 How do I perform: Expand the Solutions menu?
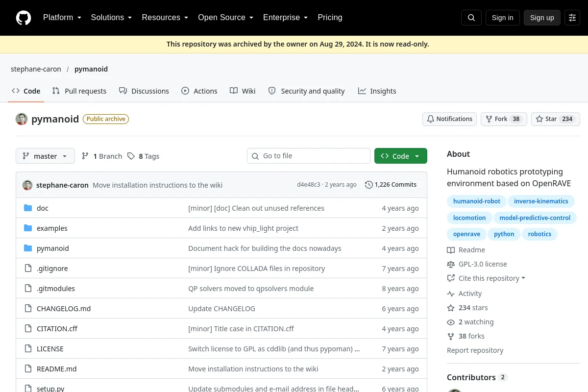point(111,18)
